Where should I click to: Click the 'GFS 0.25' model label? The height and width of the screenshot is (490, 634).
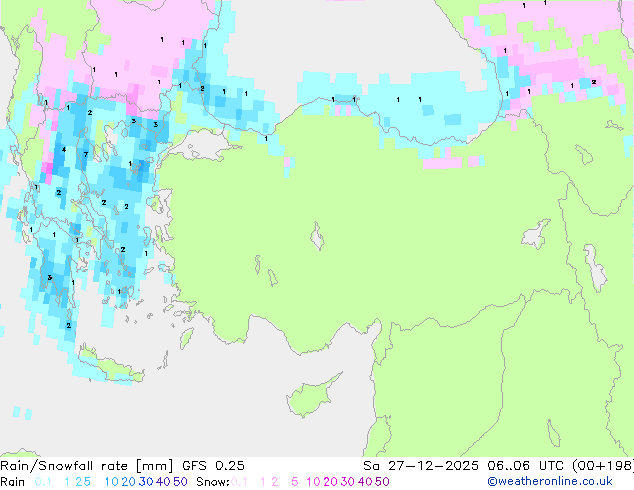(x=213, y=466)
